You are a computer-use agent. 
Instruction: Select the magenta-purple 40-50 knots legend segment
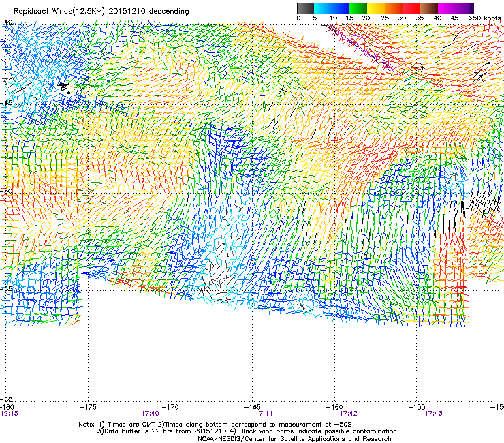[x=456, y=8]
